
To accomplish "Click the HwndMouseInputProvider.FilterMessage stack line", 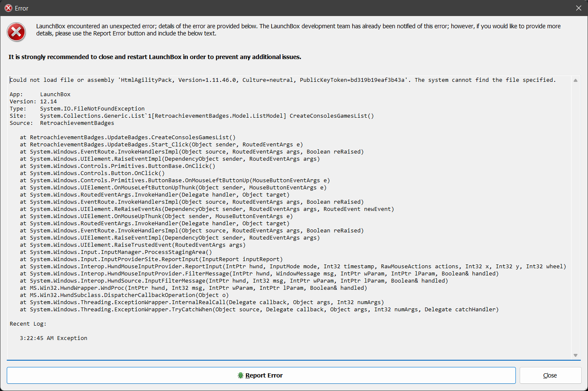I will click(259, 273).
